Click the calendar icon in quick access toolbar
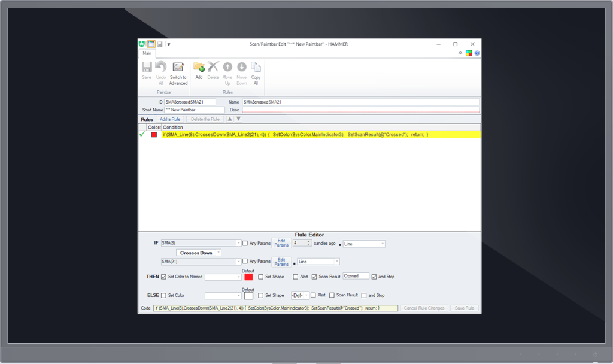Image resolution: width=613 pixels, height=364 pixels. click(x=151, y=44)
